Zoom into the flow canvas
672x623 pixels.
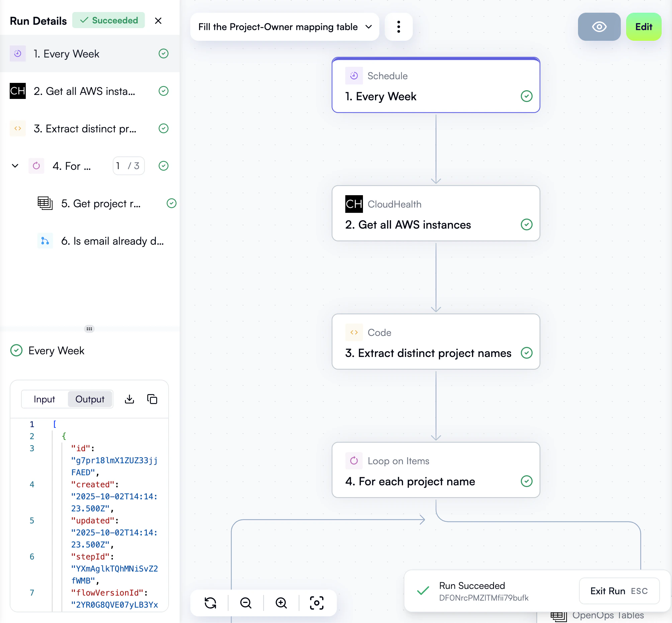click(x=281, y=603)
